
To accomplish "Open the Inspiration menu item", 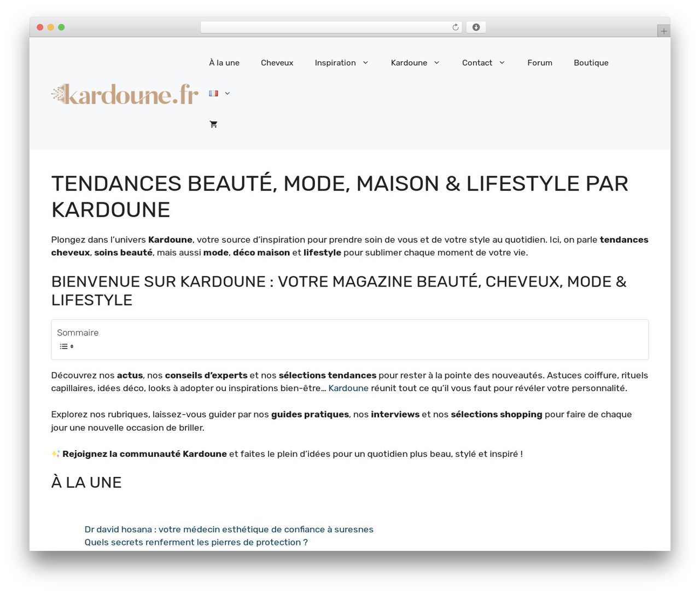I will 335,63.
